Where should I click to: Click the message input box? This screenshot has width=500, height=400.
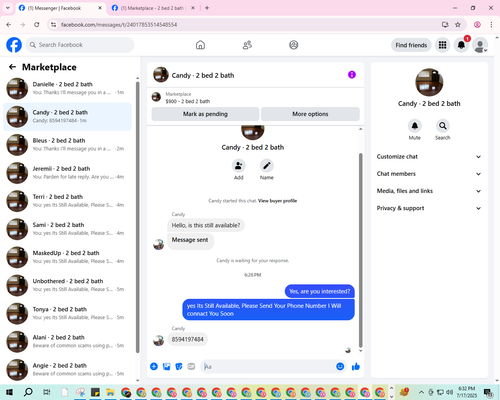(x=268, y=367)
